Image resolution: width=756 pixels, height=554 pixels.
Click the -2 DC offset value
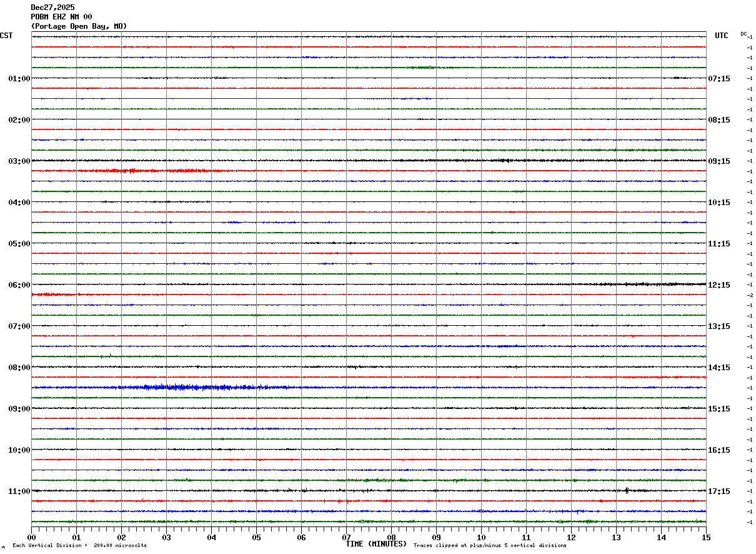click(x=749, y=295)
